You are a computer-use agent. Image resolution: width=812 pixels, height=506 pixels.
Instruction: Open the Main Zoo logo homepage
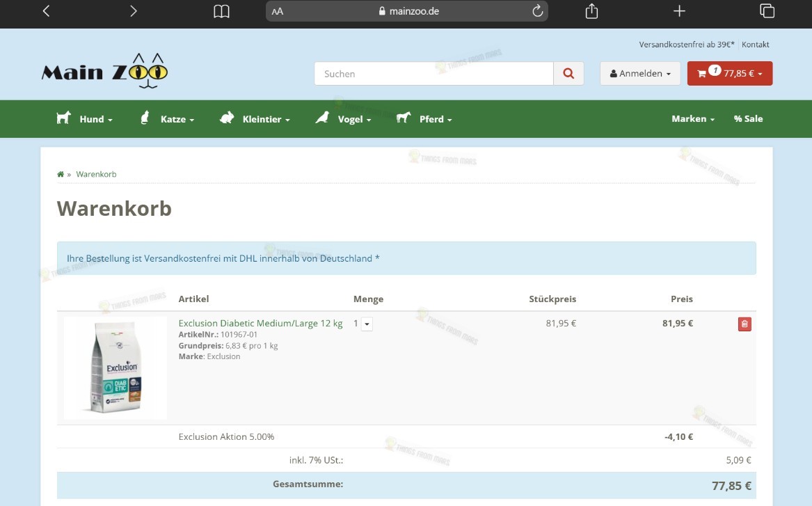click(104, 71)
